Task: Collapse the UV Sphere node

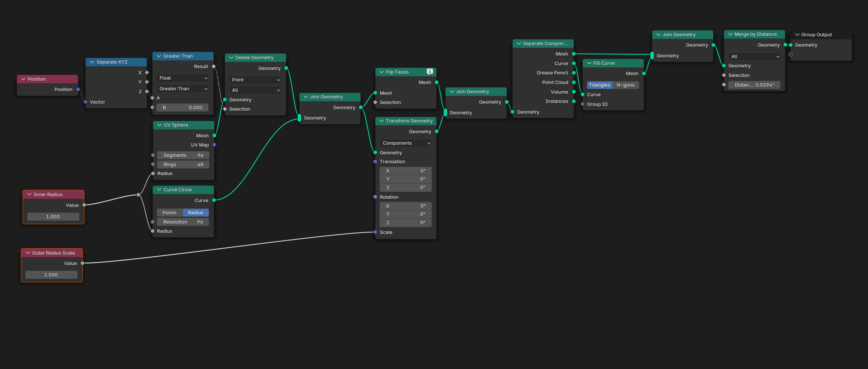Action: coord(160,125)
